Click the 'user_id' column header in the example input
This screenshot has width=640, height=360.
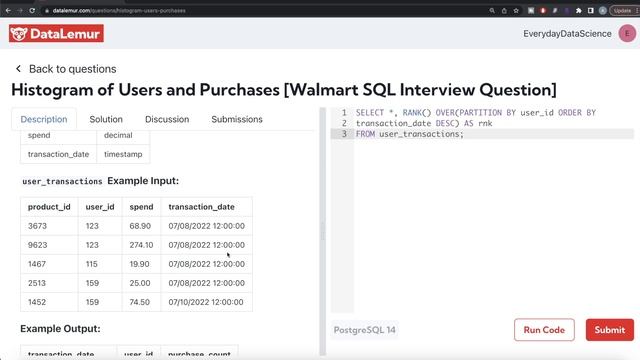point(100,207)
